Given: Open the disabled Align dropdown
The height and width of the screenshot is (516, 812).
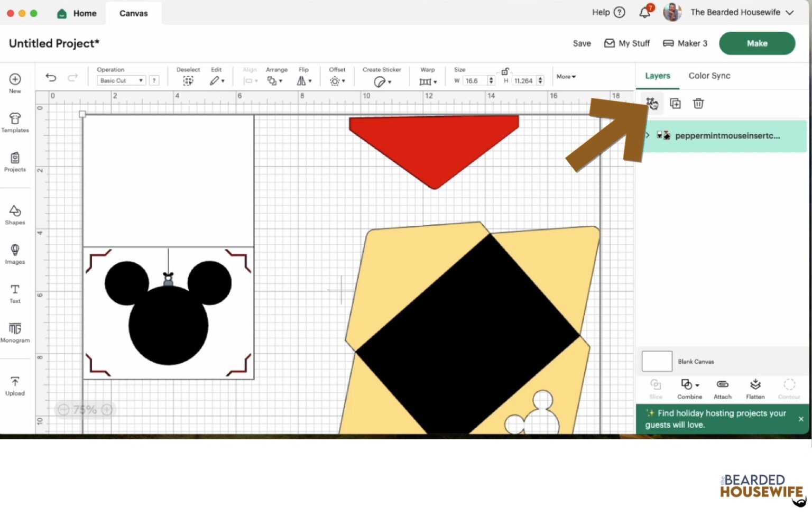Looking at the screenshot, I should coord(251,81).
